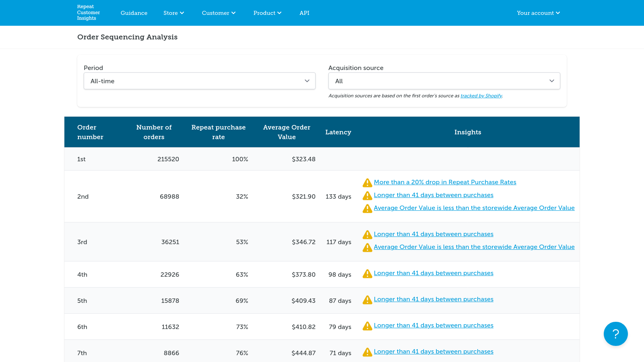The height and width of the screenshot is (362, 644).
Task: Expand the Customer dropdown menu
Action: point(219,13)
